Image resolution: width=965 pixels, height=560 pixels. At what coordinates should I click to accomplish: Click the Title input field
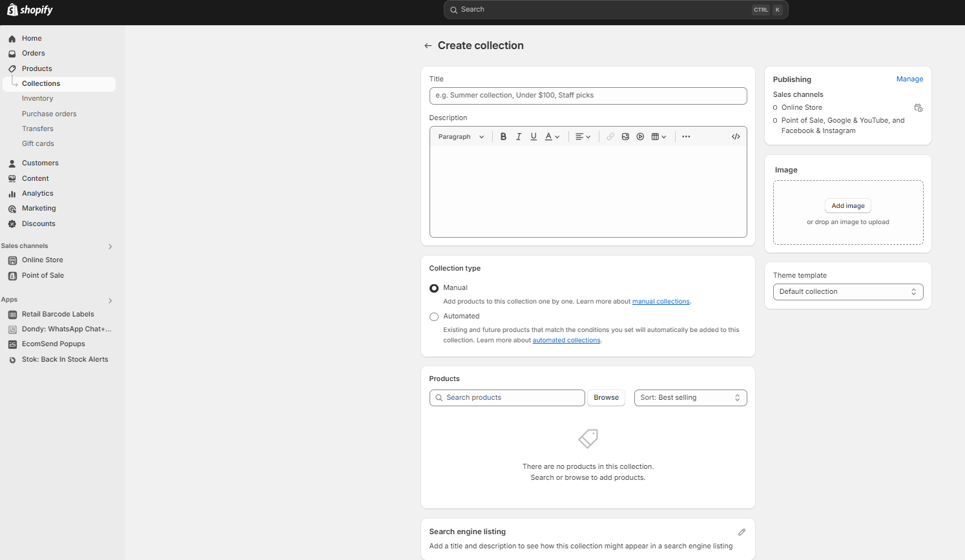point(588,96)
